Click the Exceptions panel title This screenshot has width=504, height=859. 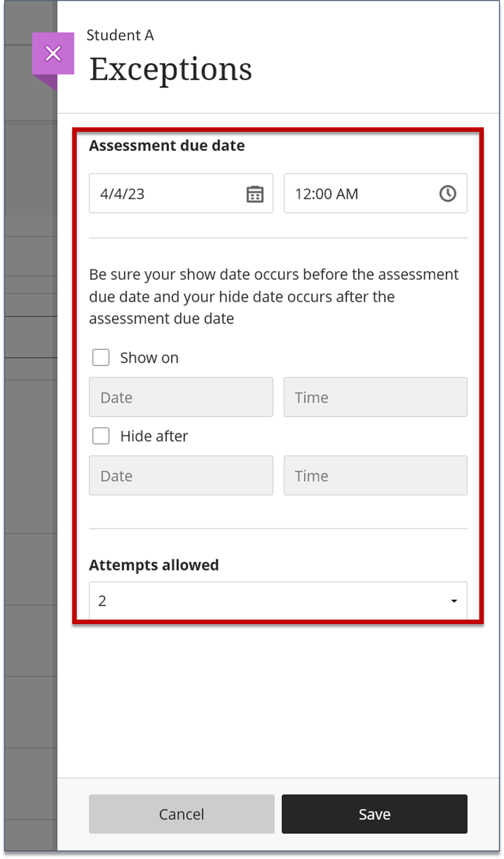(x=170, y=69)
